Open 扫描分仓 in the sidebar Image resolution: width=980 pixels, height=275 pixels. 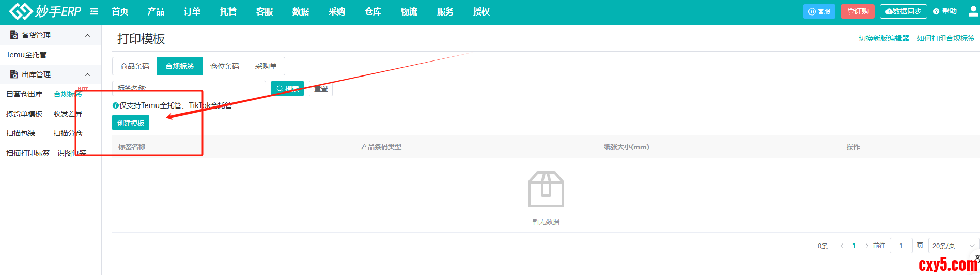[x=68, y=133]
